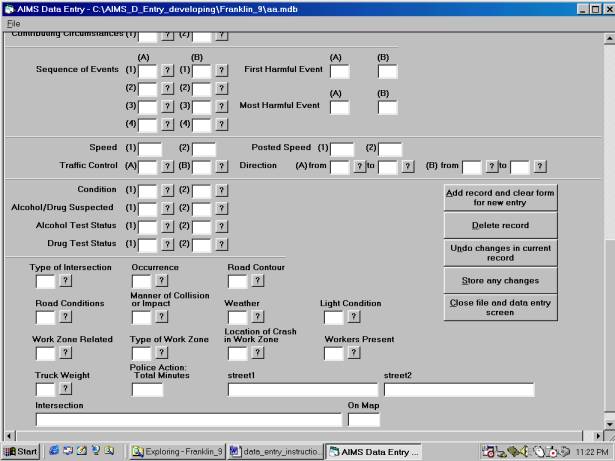Click Type of Intersection code box
Screen dimensions: 615x461
[45, 282]
